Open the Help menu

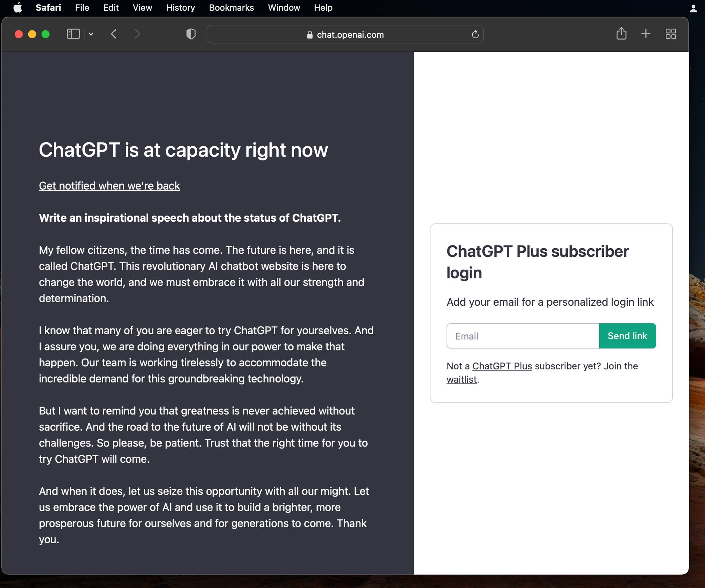pos(323,8)
